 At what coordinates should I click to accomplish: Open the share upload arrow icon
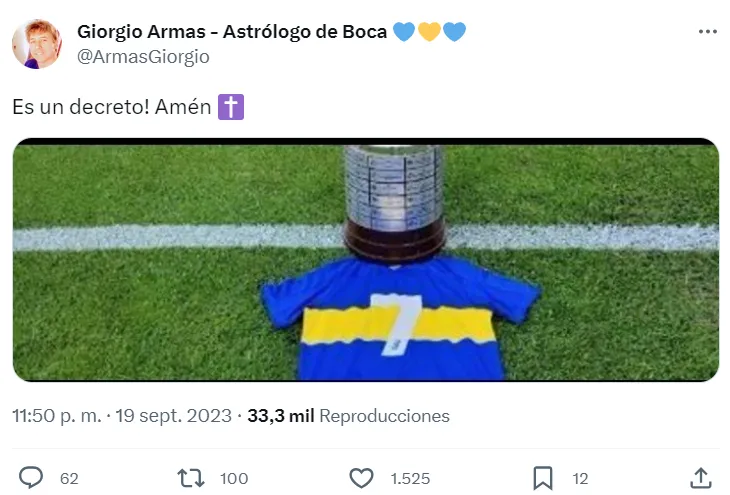click(701, 478)
